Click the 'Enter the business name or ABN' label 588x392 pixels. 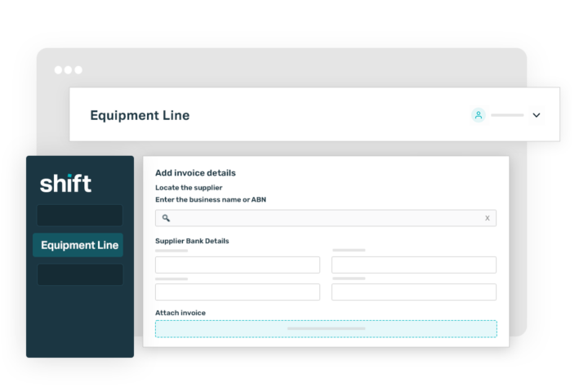[x=211, y=199]
